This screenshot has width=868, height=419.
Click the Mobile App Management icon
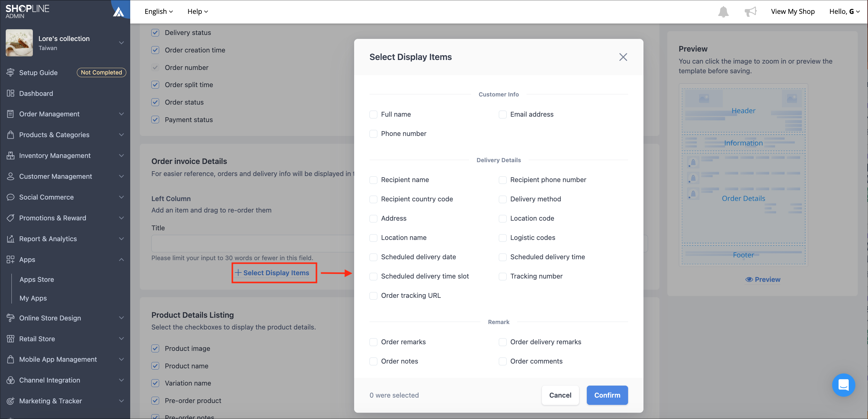[11, 359]
